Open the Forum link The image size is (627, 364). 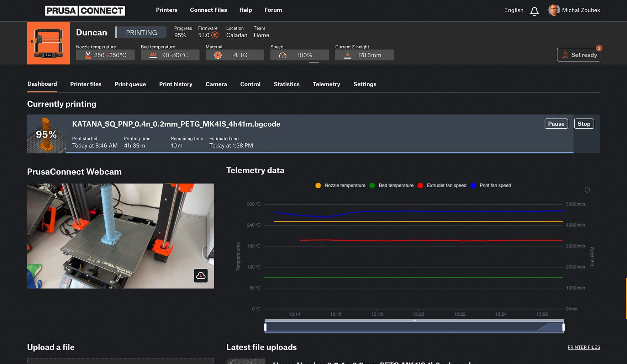(x=273, y=10)
